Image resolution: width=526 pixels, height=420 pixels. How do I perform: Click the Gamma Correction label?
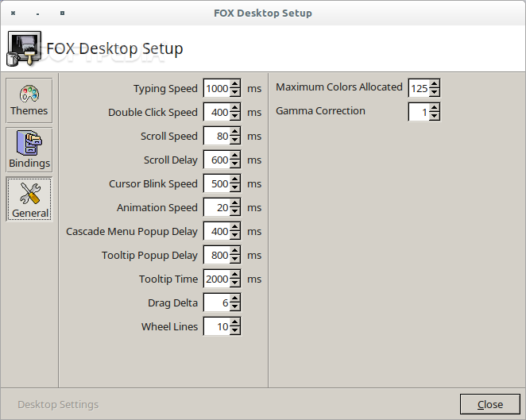[x=320, y=111]
